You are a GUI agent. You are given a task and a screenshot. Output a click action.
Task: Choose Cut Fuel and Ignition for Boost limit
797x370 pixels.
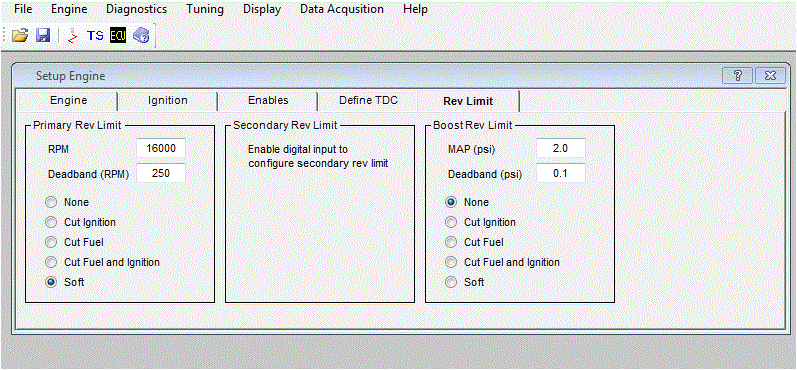[451, 262]
